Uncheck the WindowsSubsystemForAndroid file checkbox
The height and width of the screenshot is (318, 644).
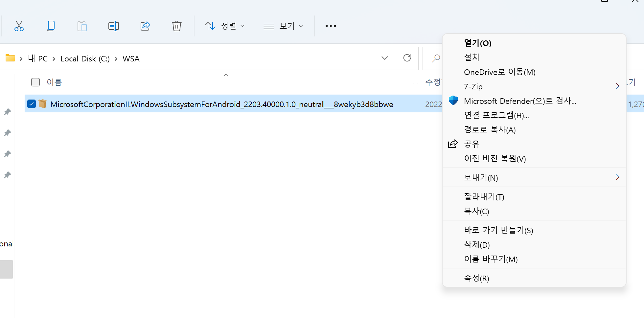(32, 104)
